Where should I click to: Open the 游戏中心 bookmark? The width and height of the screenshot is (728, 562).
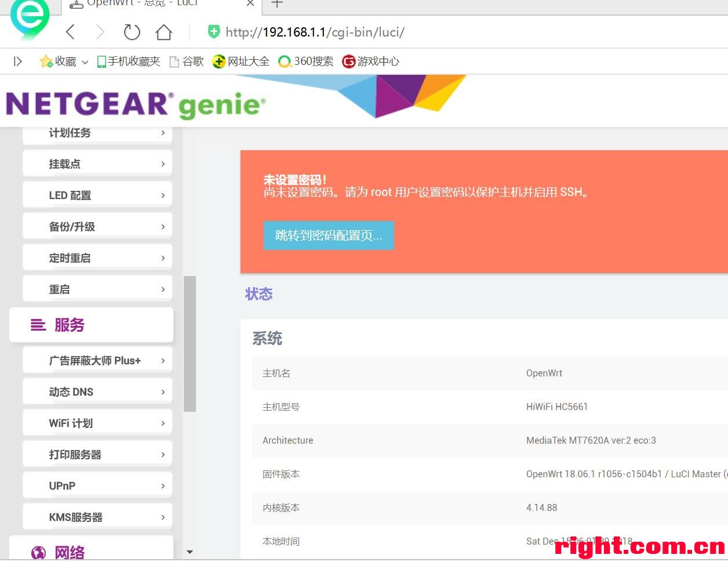point(371,61)
